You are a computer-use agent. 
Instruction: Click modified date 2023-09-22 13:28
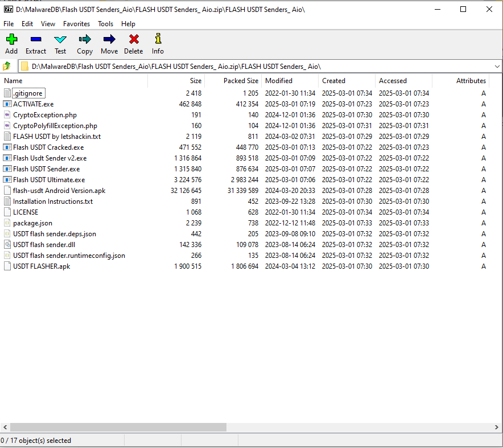(x=290, y=201)
